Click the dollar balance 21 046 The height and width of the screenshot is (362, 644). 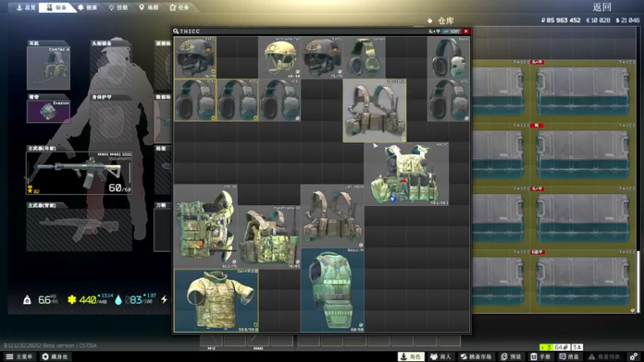[x=627, y=20]
